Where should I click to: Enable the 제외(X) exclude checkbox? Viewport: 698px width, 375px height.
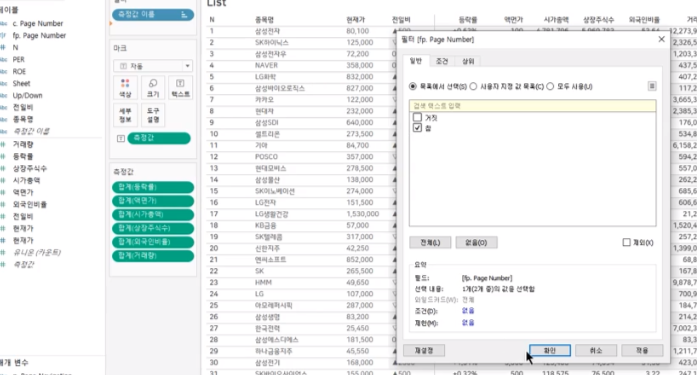pos(626,242)
